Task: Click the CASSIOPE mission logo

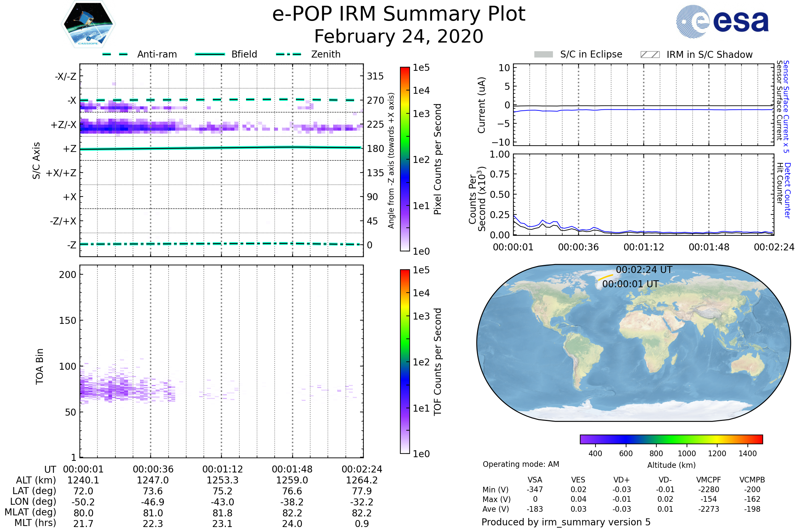Action: [x=88, y=24]
